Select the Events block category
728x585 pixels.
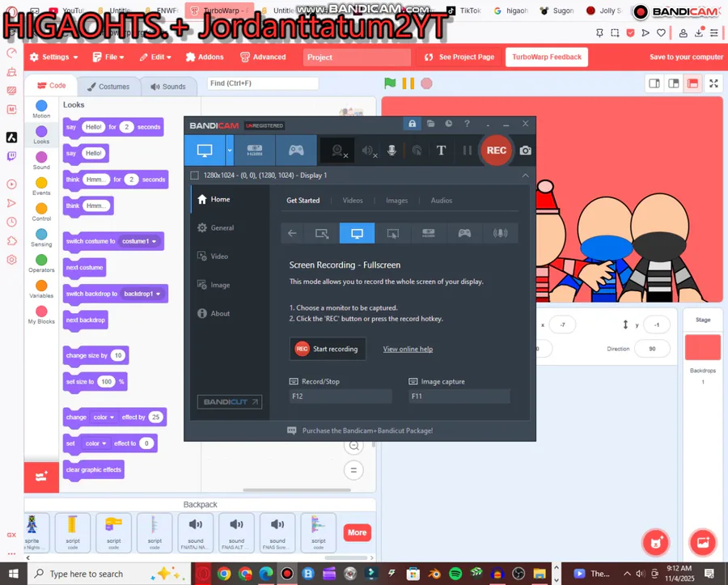[41, 187]
